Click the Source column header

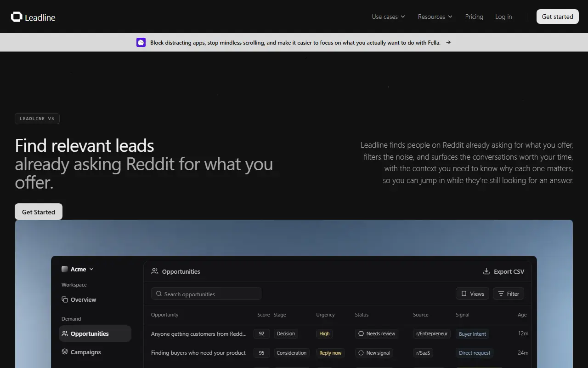click(x=421, y=315)
